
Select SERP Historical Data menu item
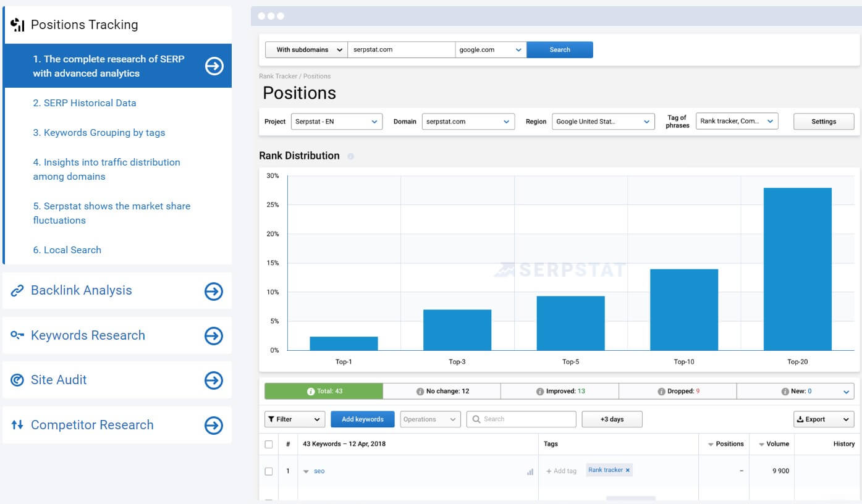coord(85,103)
